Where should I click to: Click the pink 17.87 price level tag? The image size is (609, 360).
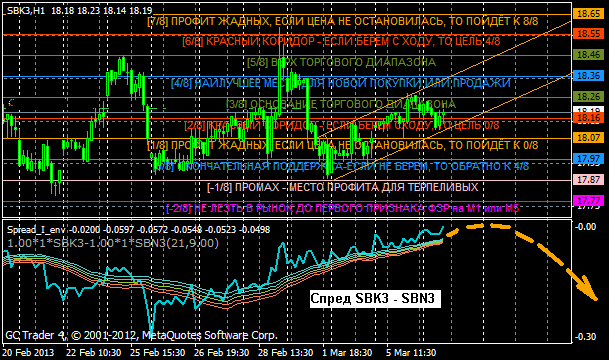pos(588,180)
